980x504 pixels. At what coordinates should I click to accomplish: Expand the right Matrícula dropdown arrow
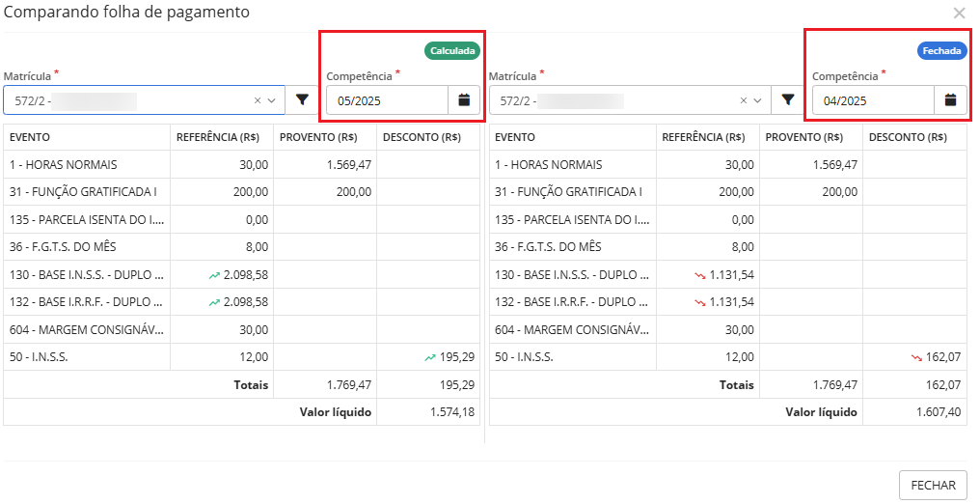pyautogui.click(x=757, y=100)
